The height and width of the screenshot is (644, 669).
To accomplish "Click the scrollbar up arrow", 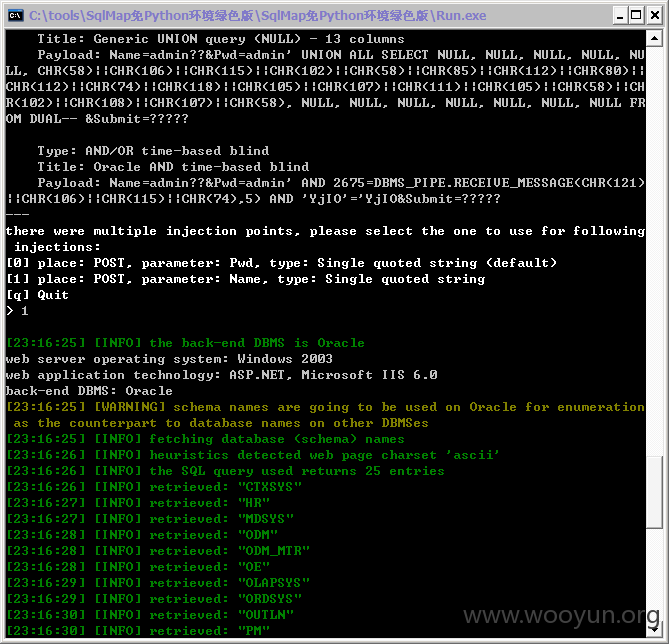I will (x=654, y=38).
